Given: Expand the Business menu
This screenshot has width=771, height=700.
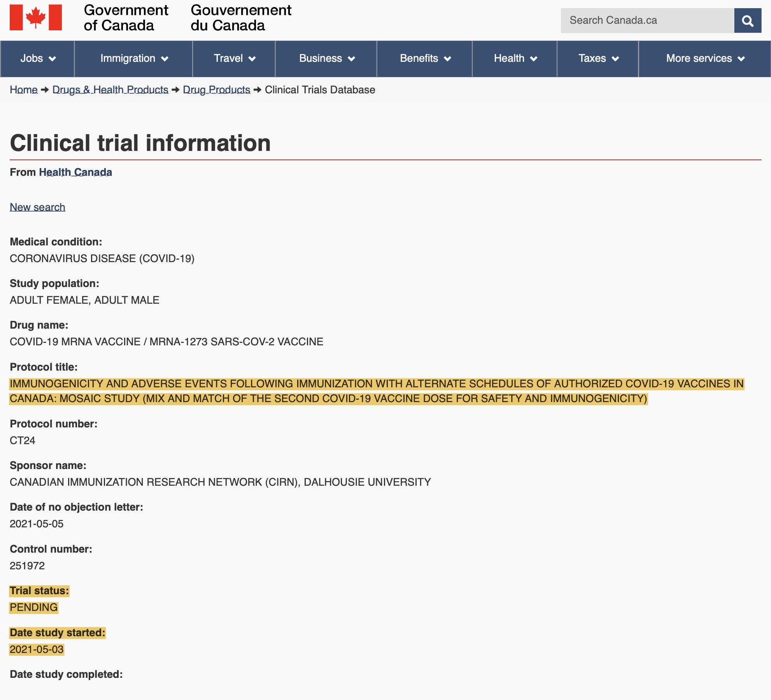Looking at the screenshot, I should (326, 58).
